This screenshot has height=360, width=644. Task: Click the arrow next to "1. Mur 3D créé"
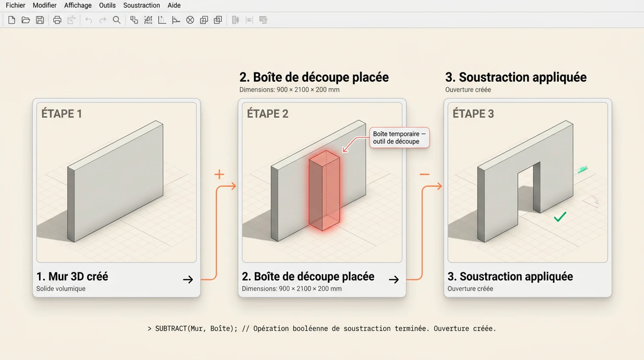pos(188,279)
